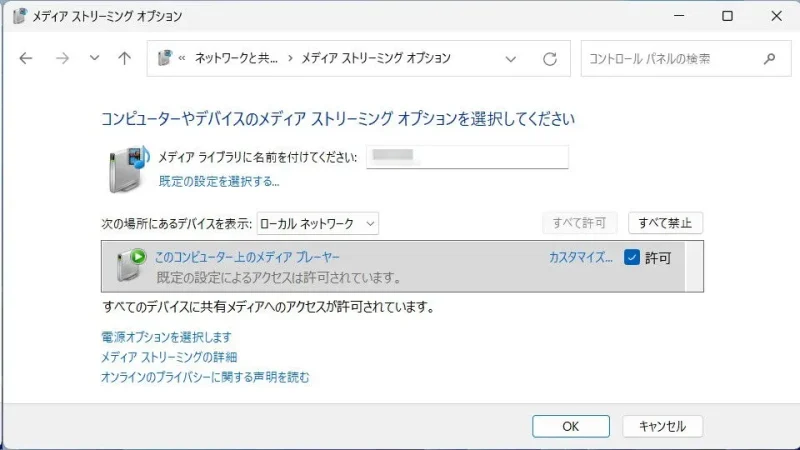Open recent locations chevron next to forward arrow

[94, 58]
